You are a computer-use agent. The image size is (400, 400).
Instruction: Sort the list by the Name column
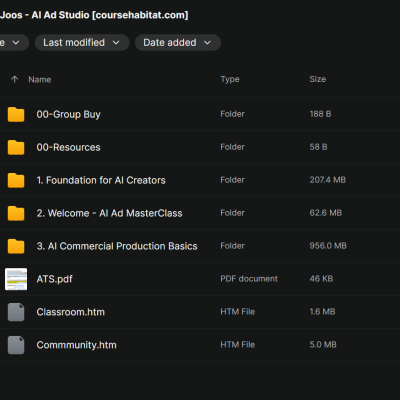(x=40, y=80)
